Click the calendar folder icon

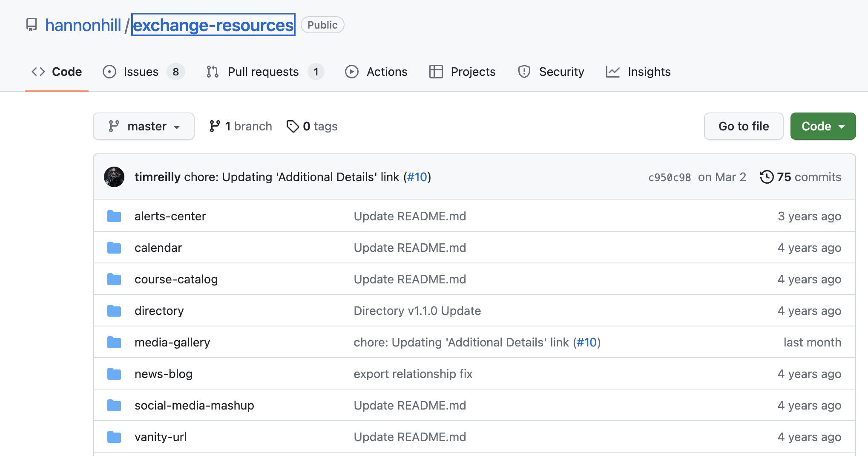pos(114,248)
